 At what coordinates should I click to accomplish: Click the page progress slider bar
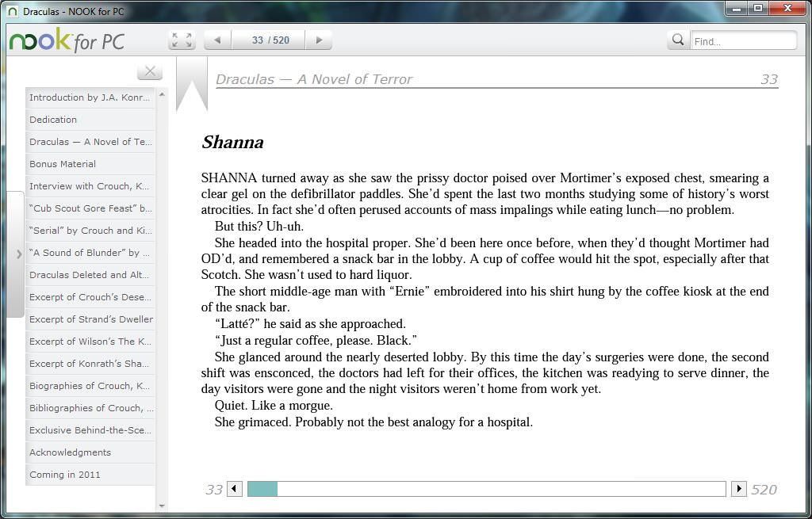click(x=487, y=489)
